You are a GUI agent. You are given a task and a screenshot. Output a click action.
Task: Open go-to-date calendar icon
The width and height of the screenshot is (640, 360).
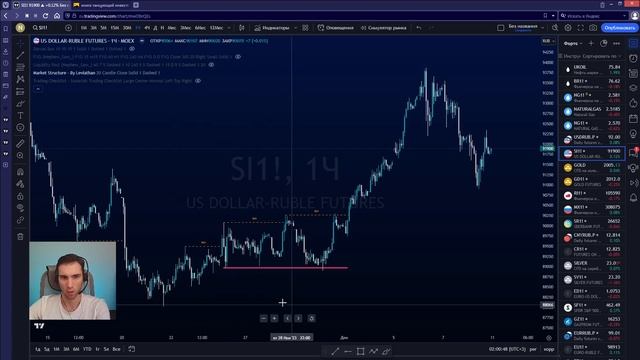131,349
